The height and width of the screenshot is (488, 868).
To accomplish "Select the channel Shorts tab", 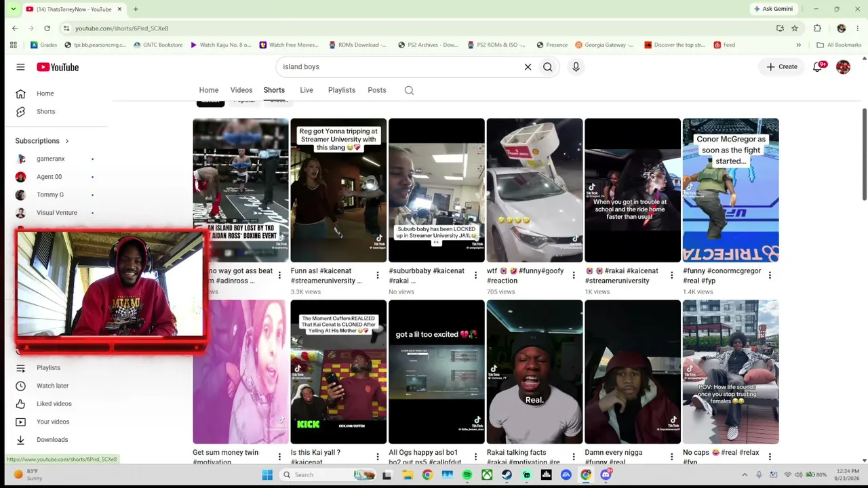I will tap(274, 90).
